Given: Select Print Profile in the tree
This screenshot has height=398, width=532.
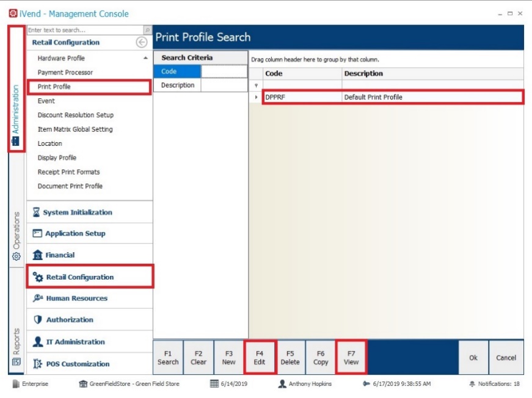Looking at the screenshot, I should (54, 87).
